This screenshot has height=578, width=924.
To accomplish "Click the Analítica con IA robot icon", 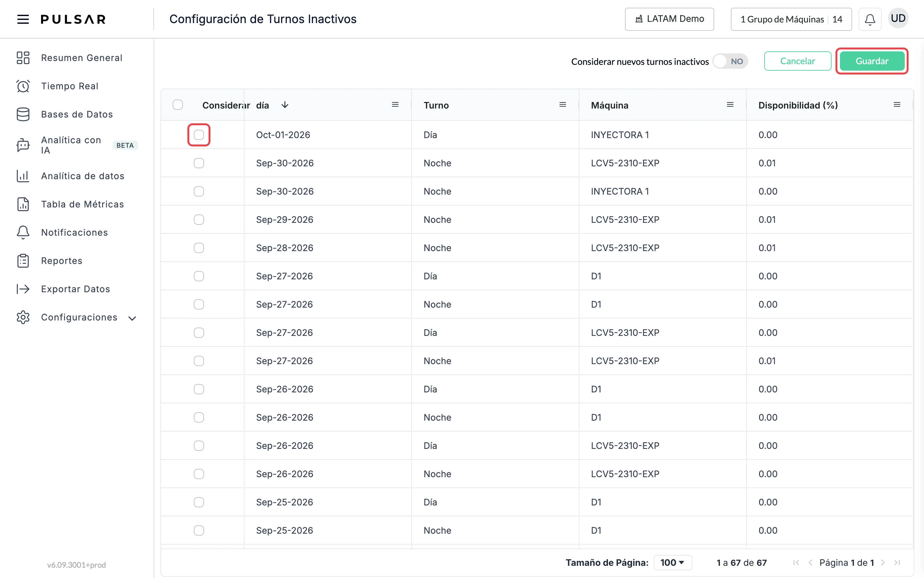I will [x=23, y=145].
